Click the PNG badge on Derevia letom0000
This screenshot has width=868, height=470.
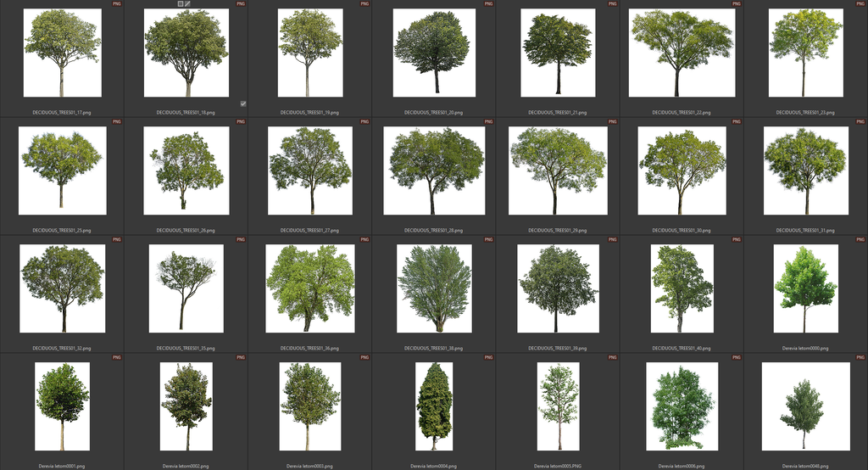(x=860, y=240)
